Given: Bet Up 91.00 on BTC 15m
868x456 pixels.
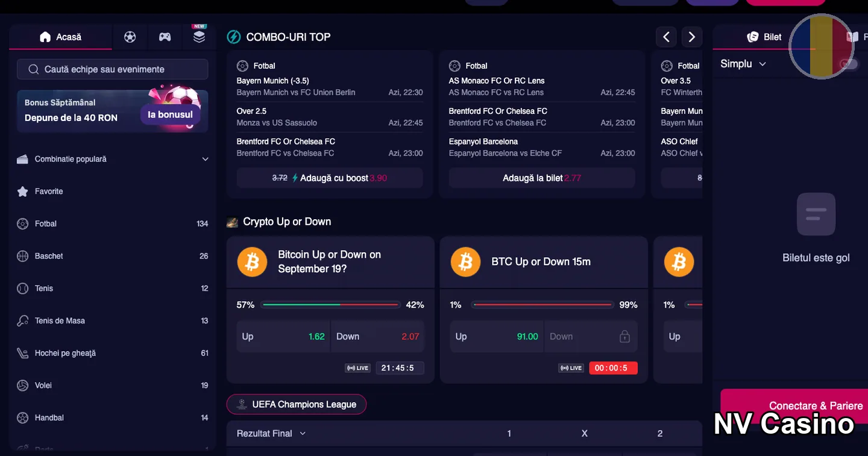Looking at the screenshot, I should click(497, 337).
